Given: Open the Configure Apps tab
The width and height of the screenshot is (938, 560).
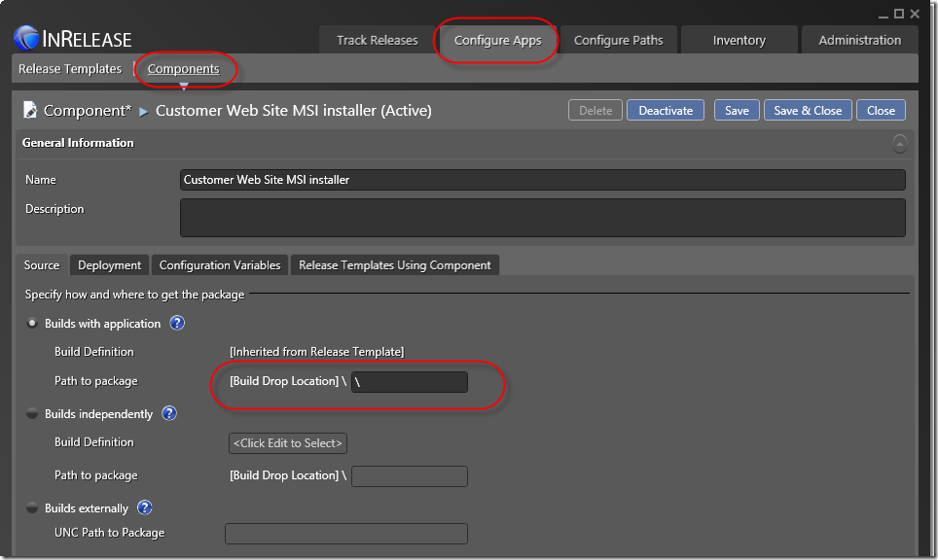Looking at the screenshot, I should click(x=498, y=40).
